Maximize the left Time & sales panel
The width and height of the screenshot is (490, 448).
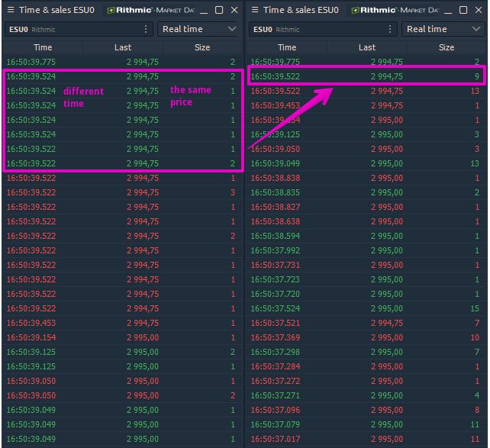[x=219, y=10]
